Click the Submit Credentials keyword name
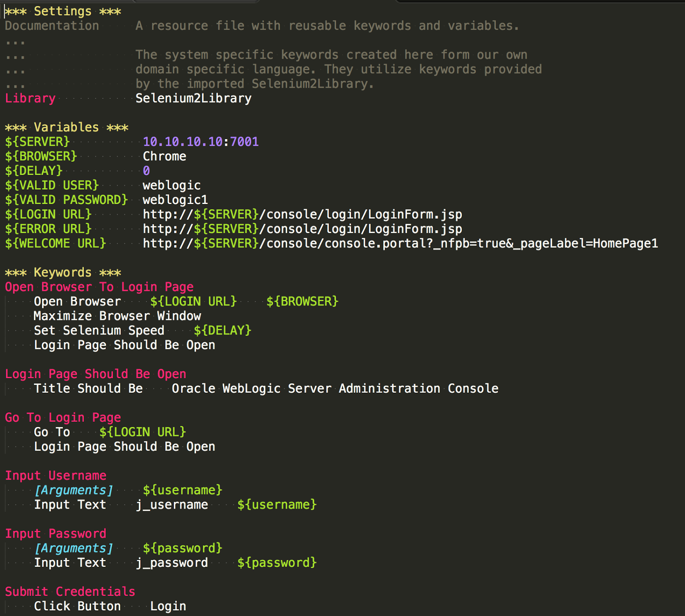685x616 pixels. coord(70,592)
